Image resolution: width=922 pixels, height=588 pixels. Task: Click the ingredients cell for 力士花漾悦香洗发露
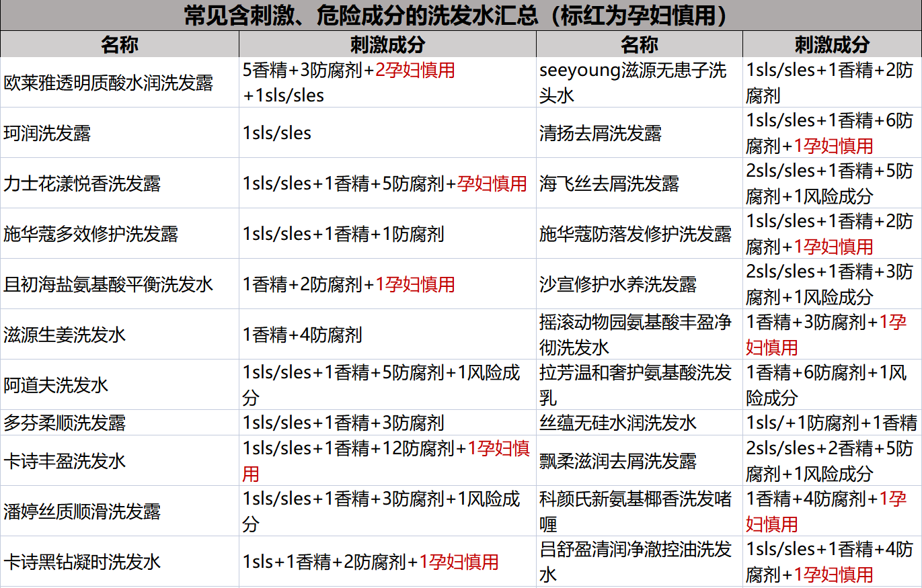point(388,183)
